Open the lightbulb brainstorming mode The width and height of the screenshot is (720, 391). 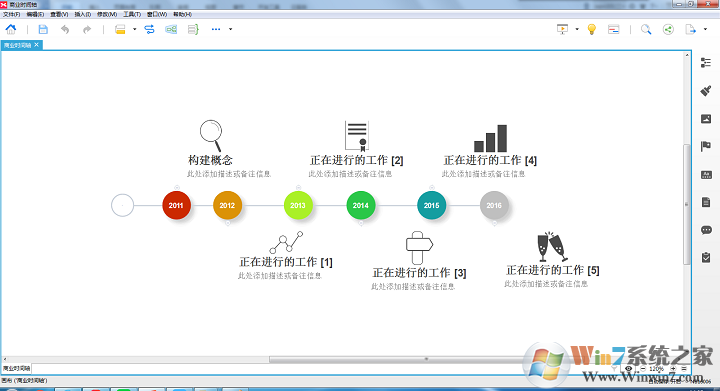[591, 29]
